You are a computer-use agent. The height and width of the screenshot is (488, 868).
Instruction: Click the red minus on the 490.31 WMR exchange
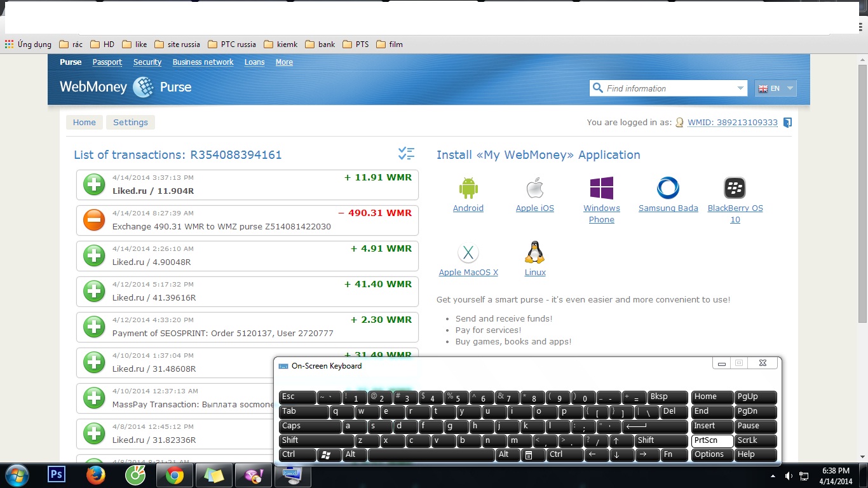point(94,220)
